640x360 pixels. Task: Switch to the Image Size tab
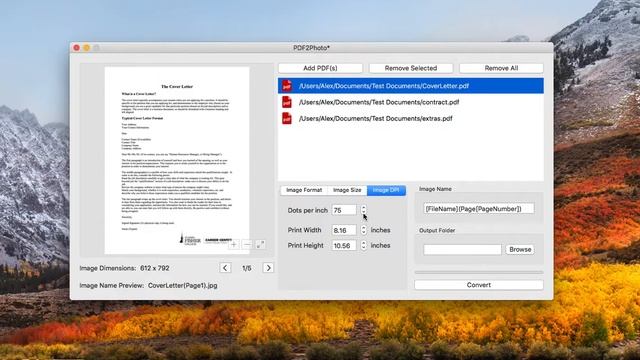pos(347,190)
